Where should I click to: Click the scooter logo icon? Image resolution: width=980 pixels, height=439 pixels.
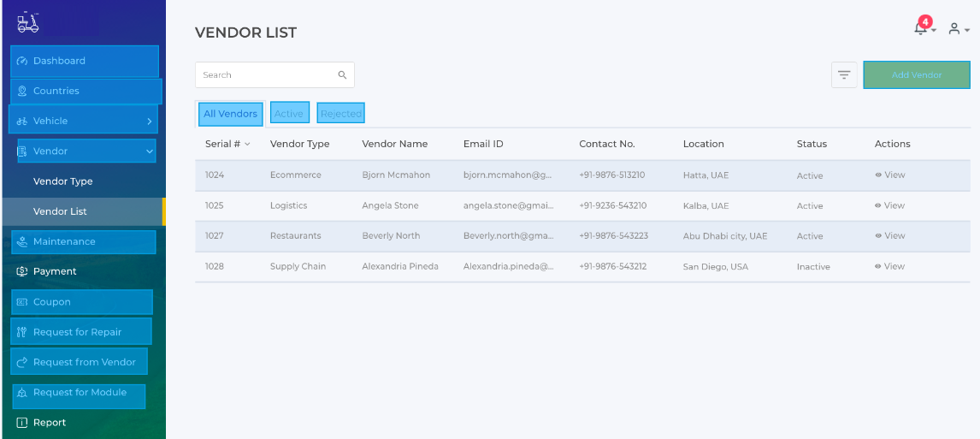coord(28,24)
